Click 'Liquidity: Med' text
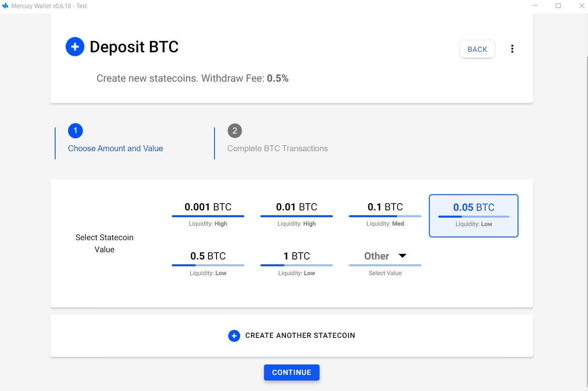 pos(385,224)
